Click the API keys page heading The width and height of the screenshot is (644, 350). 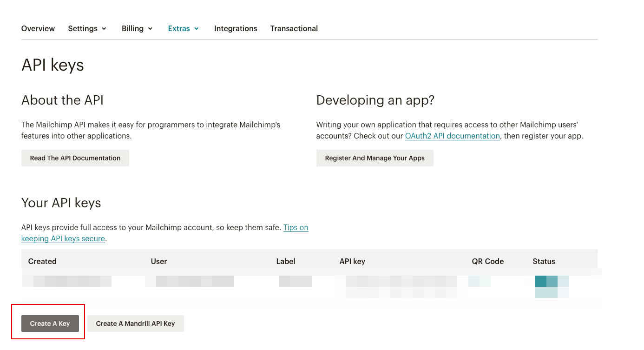click(53, 65)
